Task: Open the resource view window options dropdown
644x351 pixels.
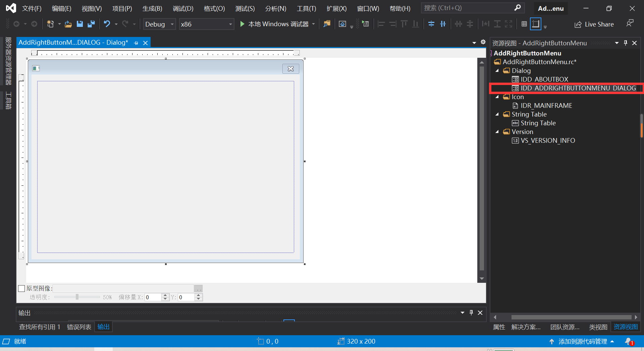Action: point(617,43)
